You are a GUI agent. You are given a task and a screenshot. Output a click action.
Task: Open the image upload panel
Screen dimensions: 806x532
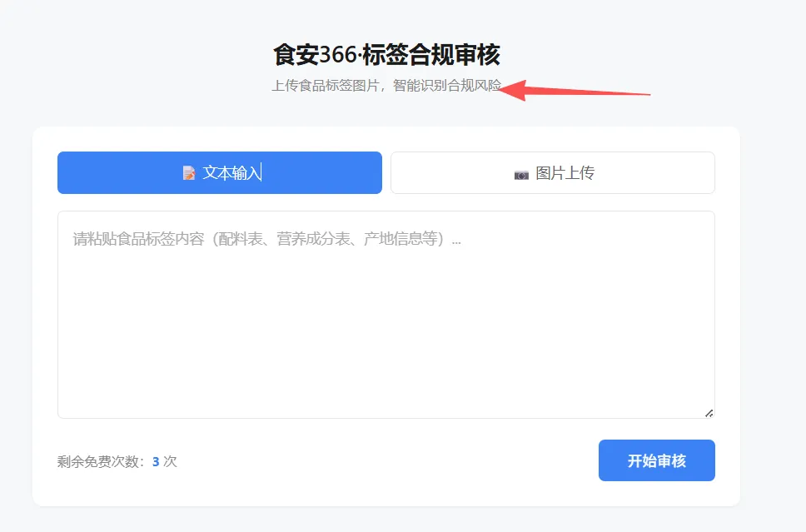coord(552,172)
